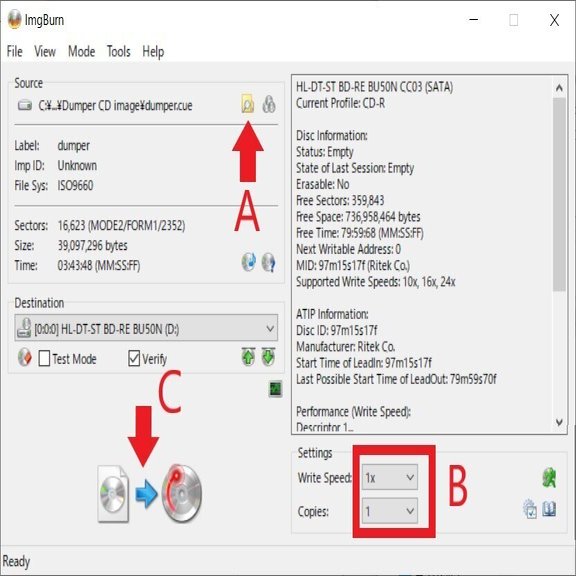This screenshot has height=576, width=576.
Task: Click the globe with question mark icon
Action: coord(269,263)
